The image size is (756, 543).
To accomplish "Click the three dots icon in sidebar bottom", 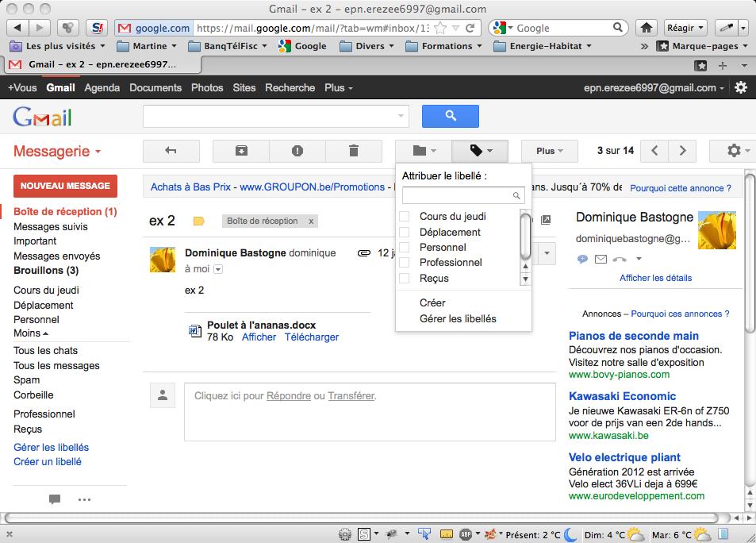I will point(84,499).
